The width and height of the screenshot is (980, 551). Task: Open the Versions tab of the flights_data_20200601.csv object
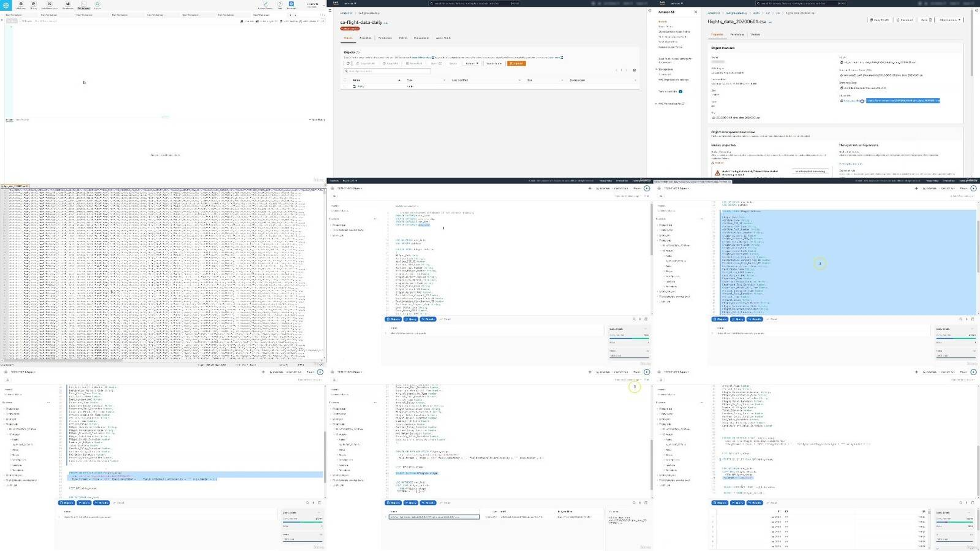pos(755,34)
